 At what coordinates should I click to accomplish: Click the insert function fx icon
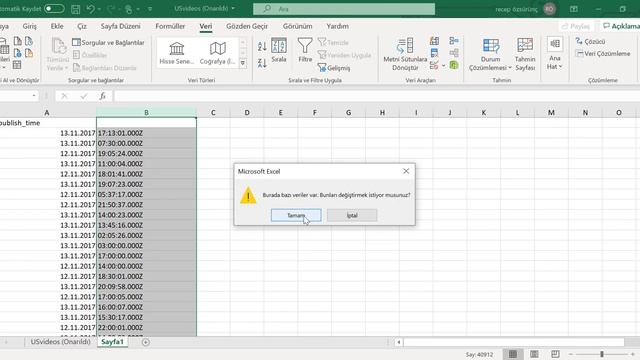[x=103, y=96]
